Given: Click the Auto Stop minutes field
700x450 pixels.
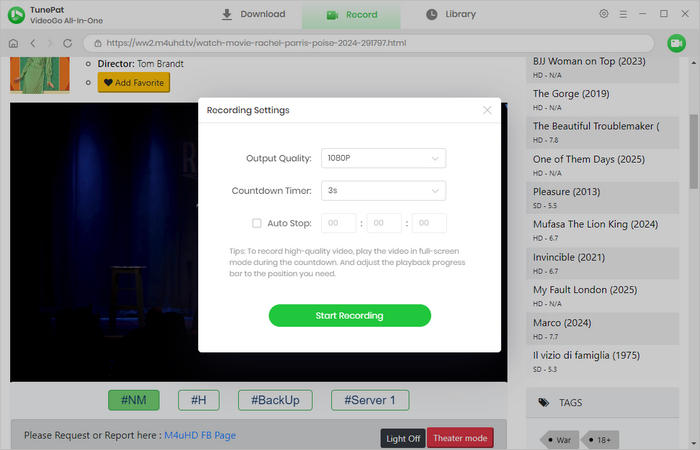Looking at the screenshot, I should click(x=384, y=223).
